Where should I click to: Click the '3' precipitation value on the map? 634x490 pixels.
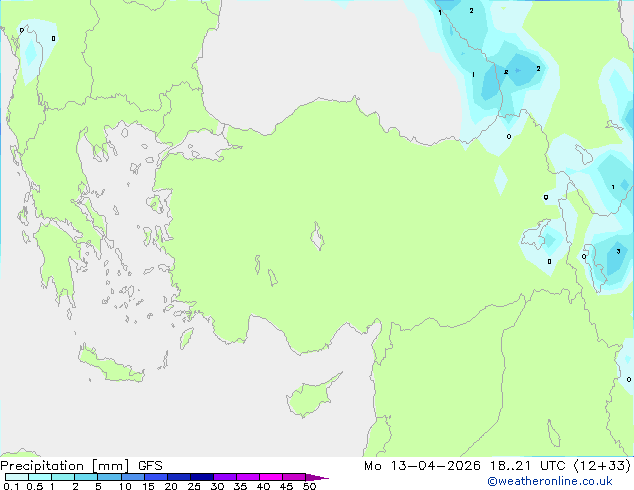point(618,251)
